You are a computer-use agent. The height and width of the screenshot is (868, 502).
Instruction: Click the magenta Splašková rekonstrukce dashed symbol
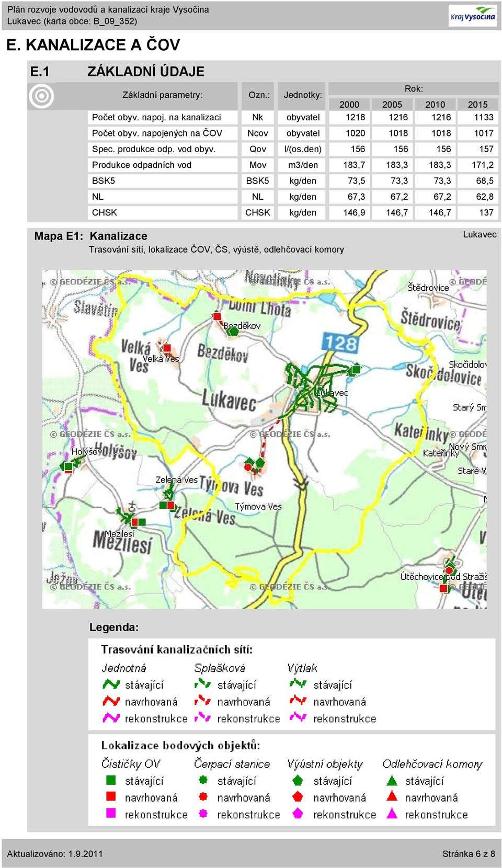click(x=202, y=717)
